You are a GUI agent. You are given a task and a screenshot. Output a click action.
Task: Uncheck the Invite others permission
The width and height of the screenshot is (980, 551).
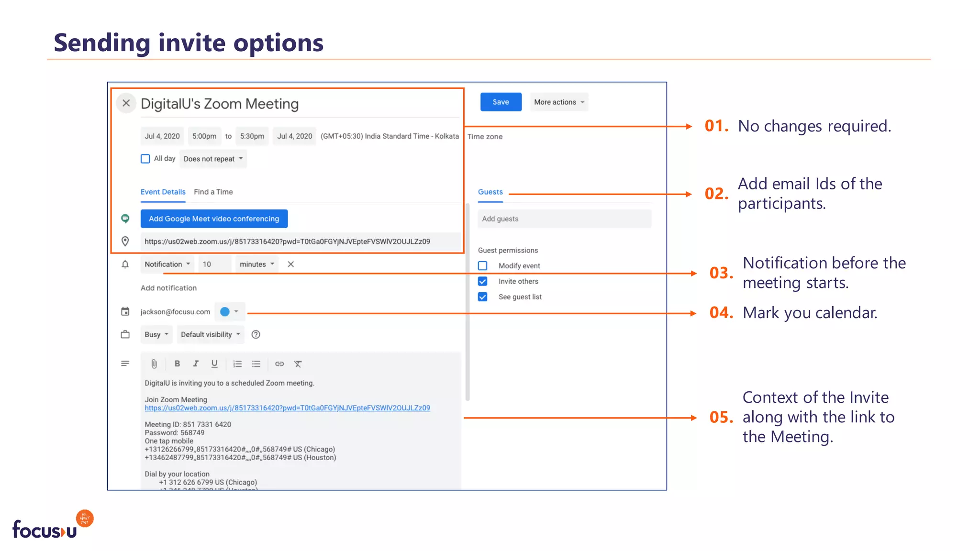click(483, 281)
